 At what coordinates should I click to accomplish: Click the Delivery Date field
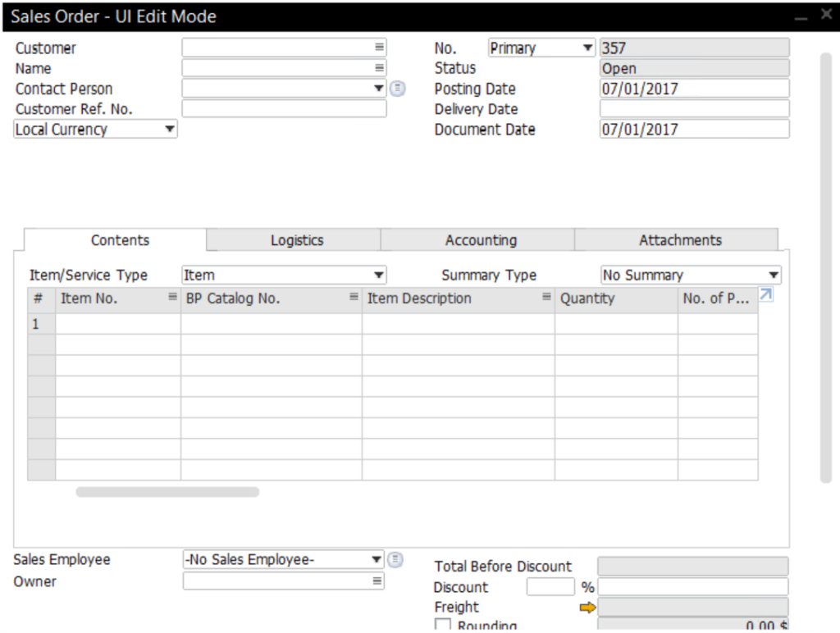(x=693, y=108)
